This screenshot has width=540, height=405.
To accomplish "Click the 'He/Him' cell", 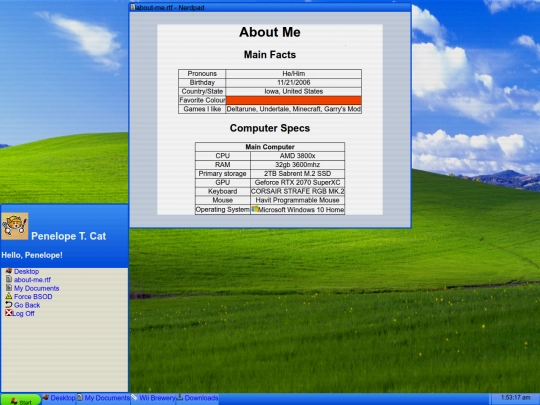I will pos(294,74).
